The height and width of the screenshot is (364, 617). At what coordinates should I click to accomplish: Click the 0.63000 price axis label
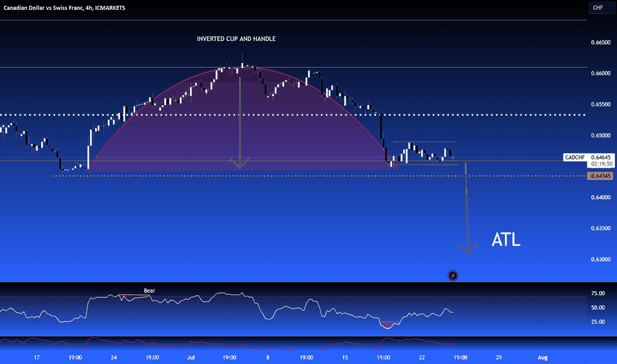[x=600, y=259]
